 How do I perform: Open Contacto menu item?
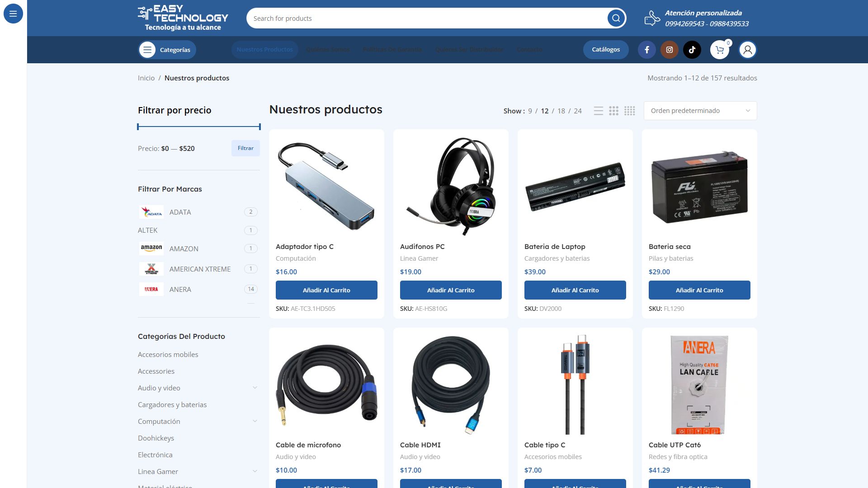(529, 50)
